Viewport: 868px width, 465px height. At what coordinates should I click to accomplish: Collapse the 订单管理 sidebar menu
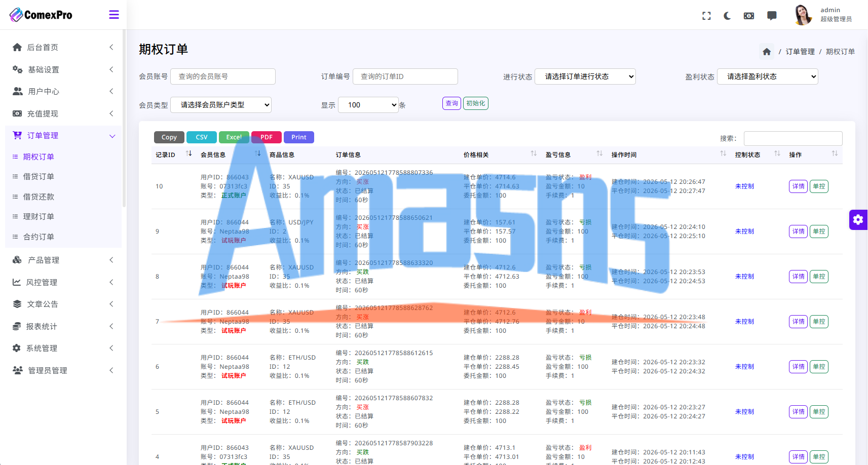click(x=63, y=136)
